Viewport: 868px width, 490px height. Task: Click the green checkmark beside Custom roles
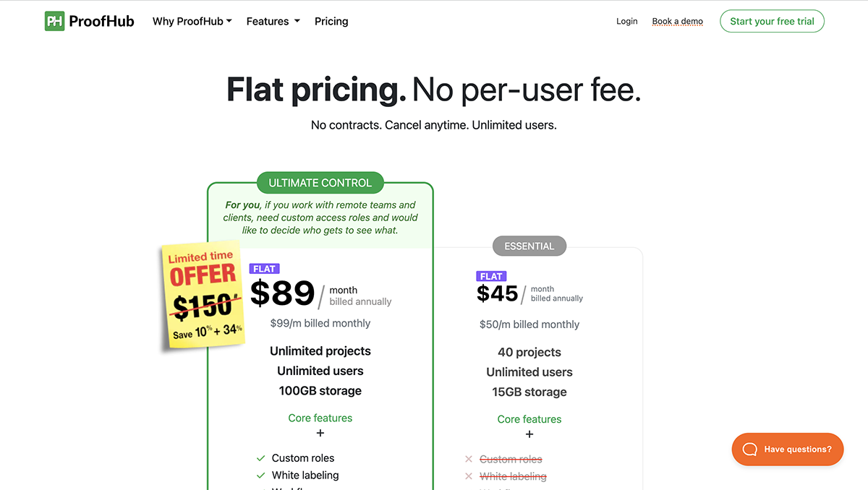coord(260,458)
